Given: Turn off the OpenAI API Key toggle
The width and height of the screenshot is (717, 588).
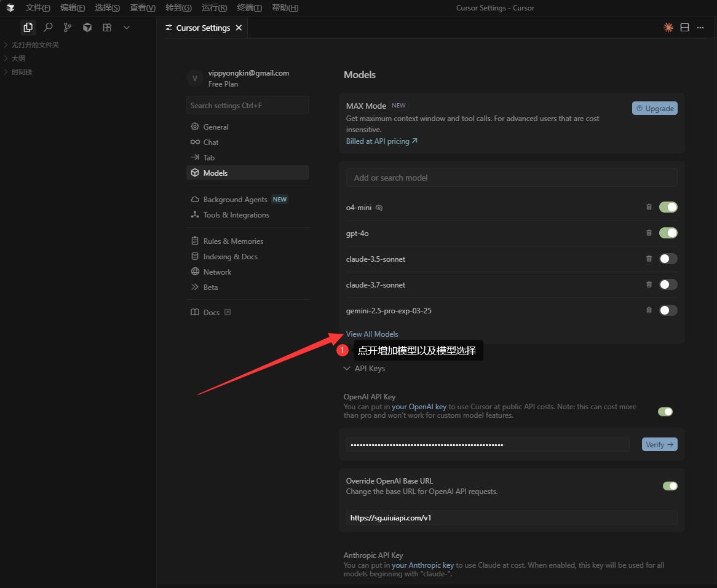Looking at the screenshot, I should [665, 412].
